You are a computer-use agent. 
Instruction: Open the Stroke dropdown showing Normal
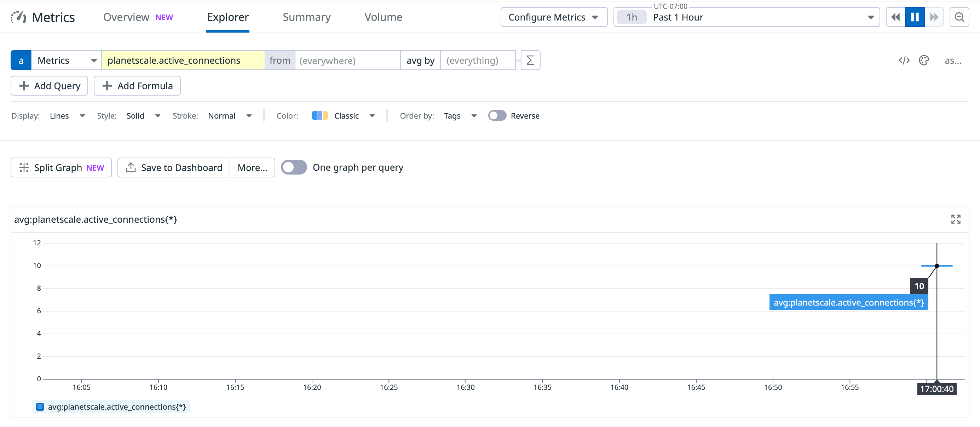pyautogui.click(x=230, y=116)
